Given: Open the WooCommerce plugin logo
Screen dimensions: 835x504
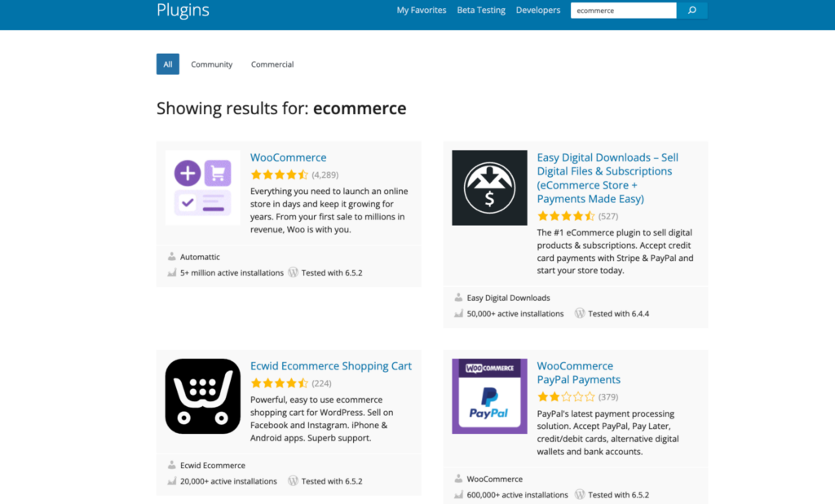Looking at the screenshot, I should (x=202, y=188).
